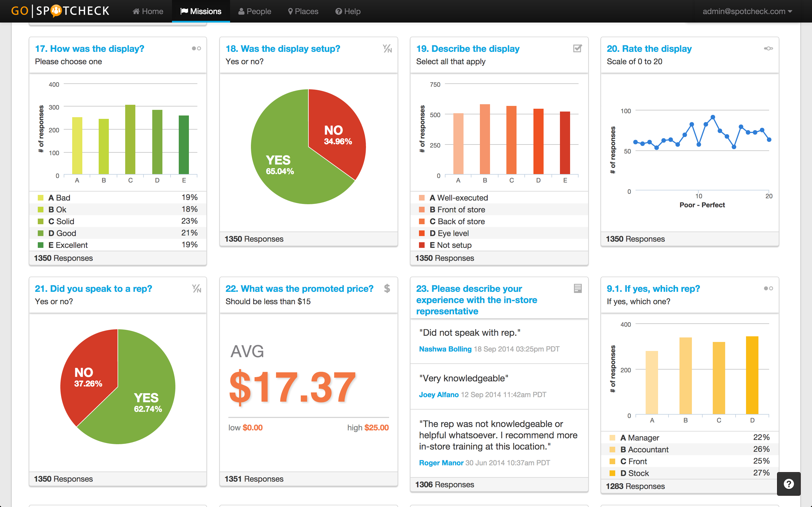
Task: Click the 'E Excellent' green legend swatch
Action: (x=41, y=245)
